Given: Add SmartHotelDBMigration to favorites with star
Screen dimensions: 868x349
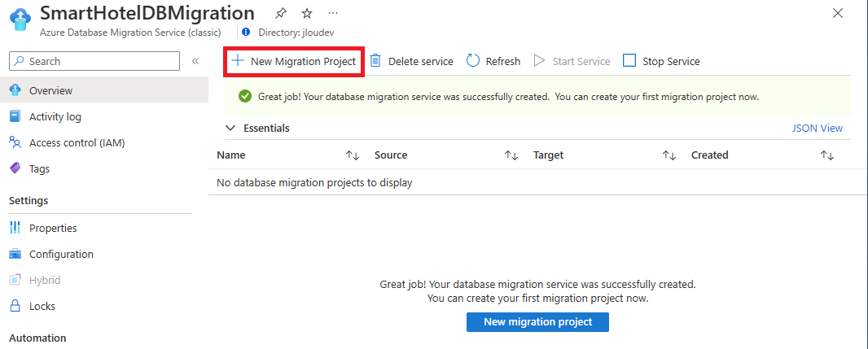Looking at the screenshot, I should tap(307, 13).
